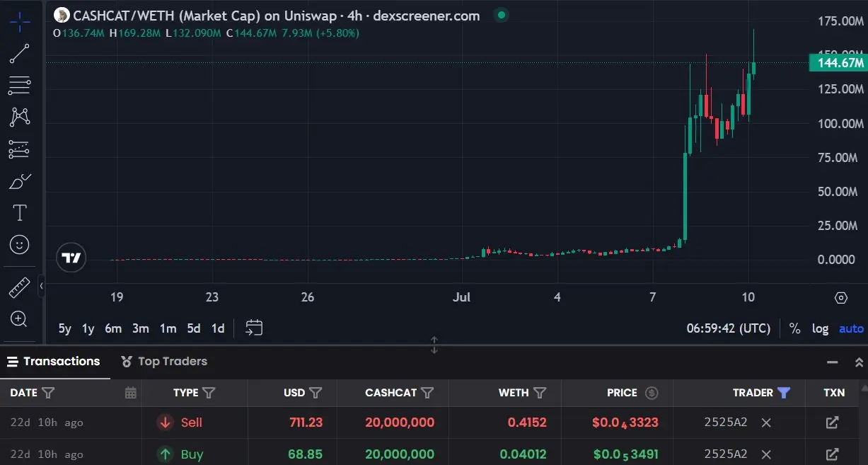
Task: Open the go-to-date calendar icon
Action: click(254, 328)
